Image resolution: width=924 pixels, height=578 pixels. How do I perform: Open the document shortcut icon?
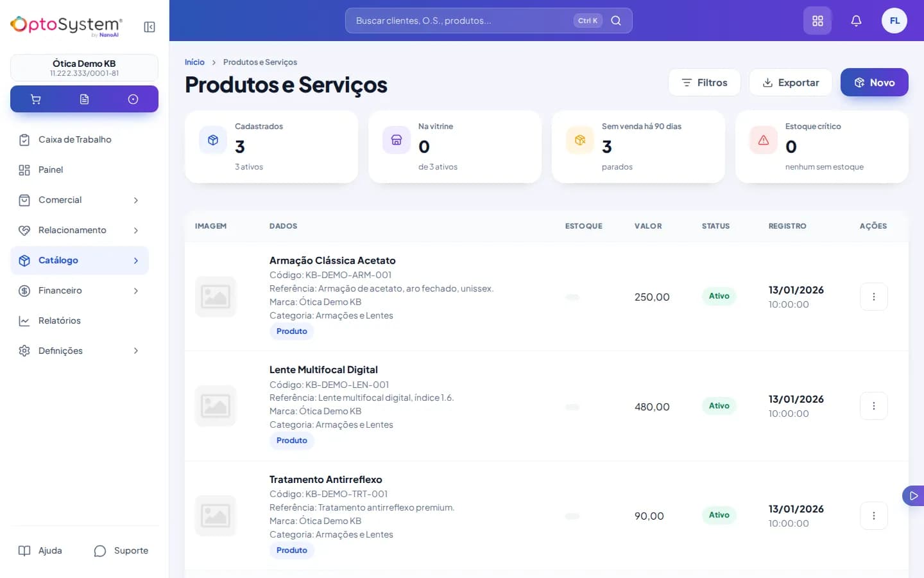[84, 99]
